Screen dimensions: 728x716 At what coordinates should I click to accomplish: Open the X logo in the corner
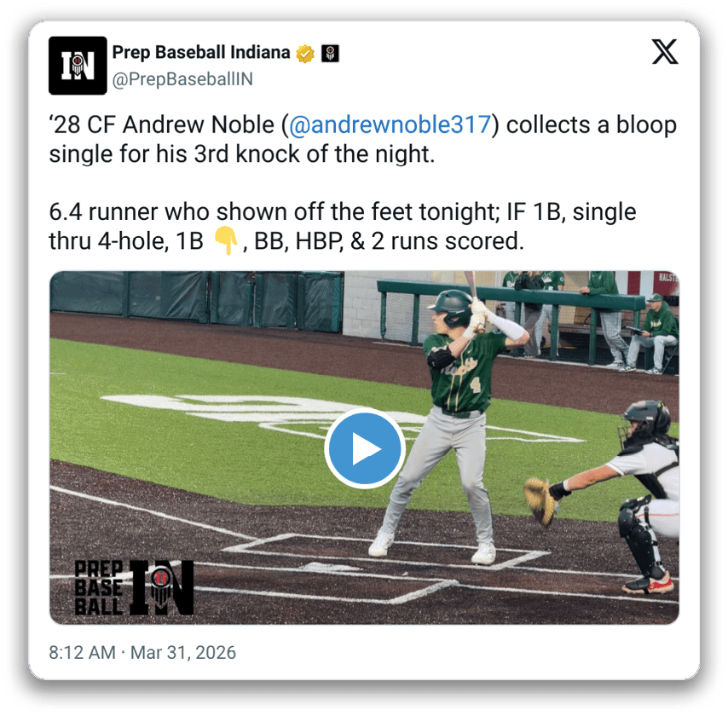click(665, 51)
